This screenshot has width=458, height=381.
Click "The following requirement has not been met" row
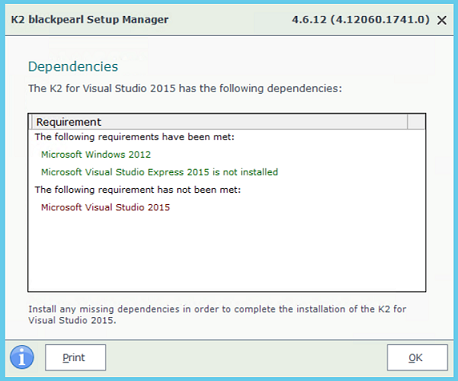coord(138,190)
